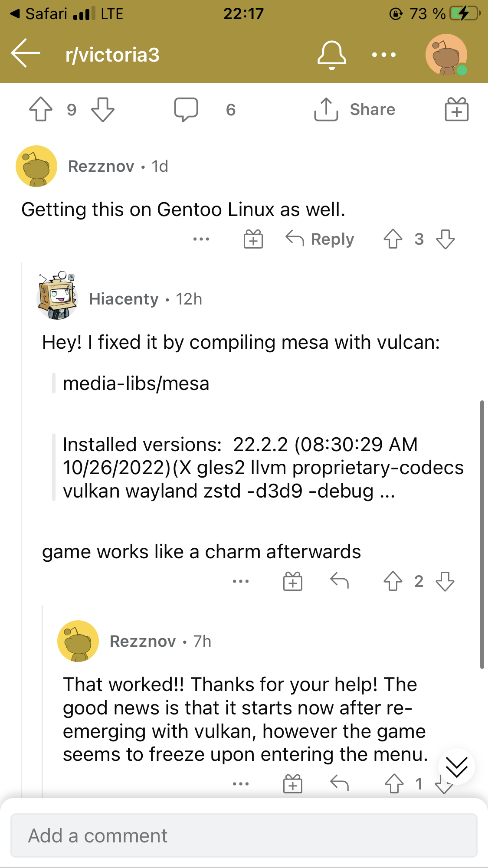488x868 pixels.
Task: Downvote Hiacenty's comment
Action: 445,581
